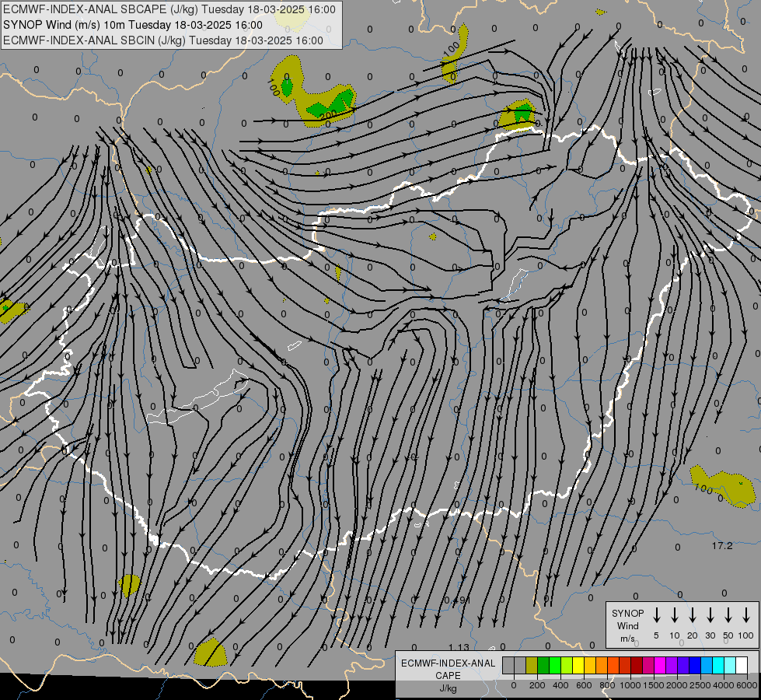Image resolution: width=761 pixels, height=700 pixels.
Task: Pick the dark red CAPE legend swatch
Action: (637, 666)
